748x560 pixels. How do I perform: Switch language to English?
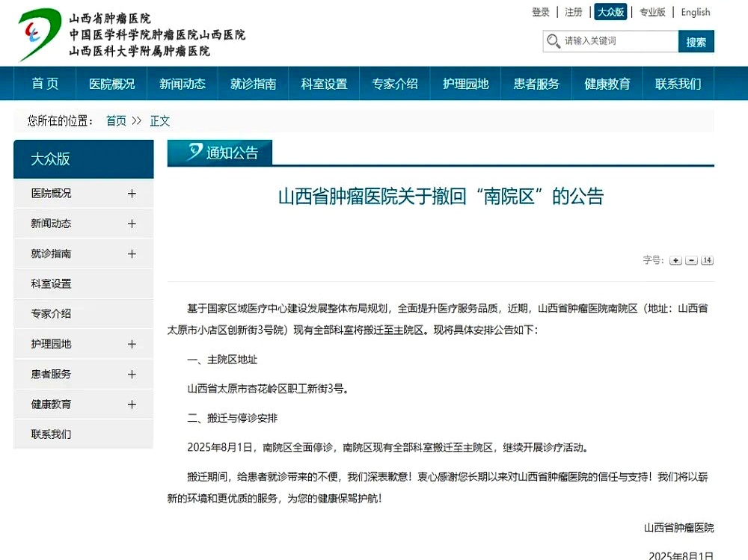(x=696, y=12)
